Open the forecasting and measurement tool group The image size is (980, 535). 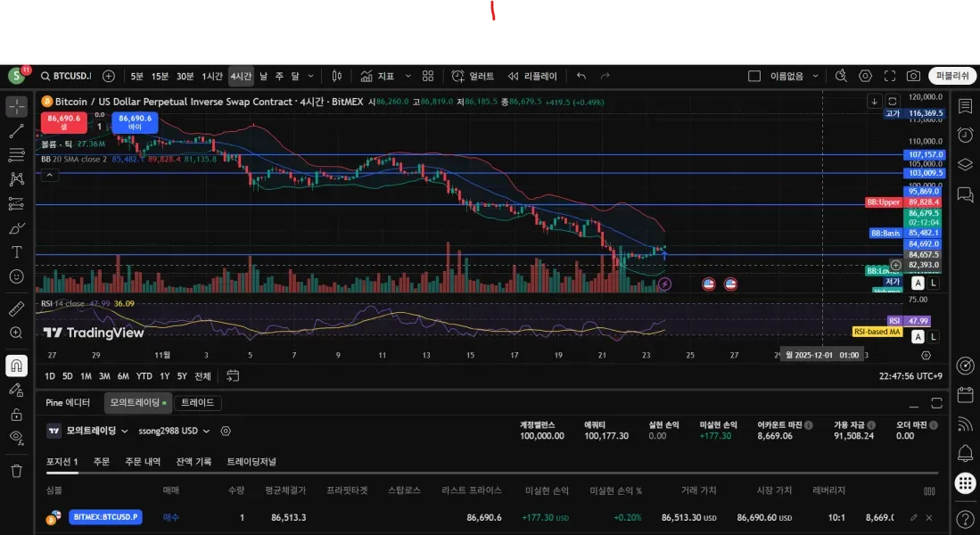coord(17,204)
